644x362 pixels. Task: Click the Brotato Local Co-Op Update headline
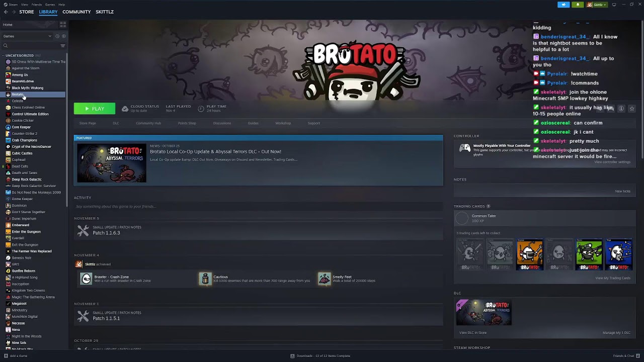tap(215, 151)
